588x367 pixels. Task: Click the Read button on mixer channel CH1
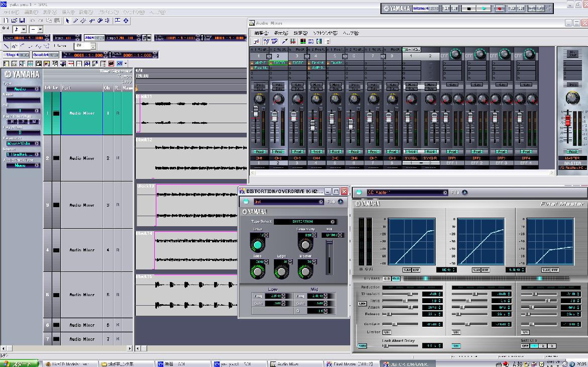point(259,151)
